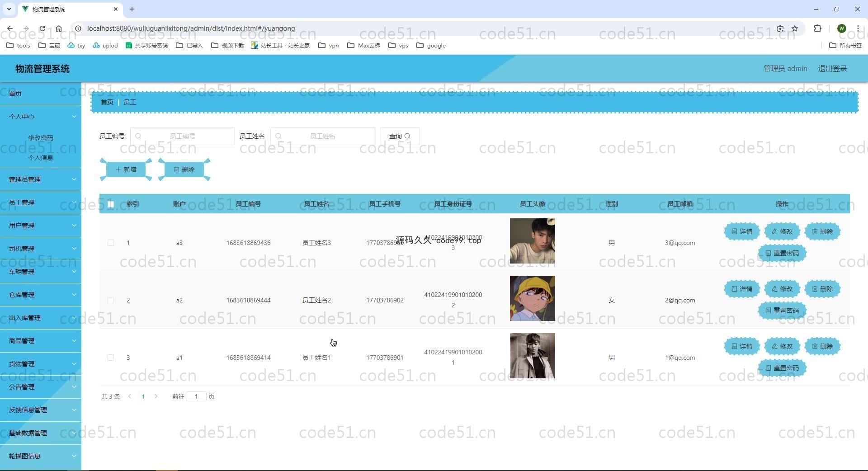Viewport: 868px width, 471px height.
Task: Bookmark this page with the star icon
Action: (795, 28)
